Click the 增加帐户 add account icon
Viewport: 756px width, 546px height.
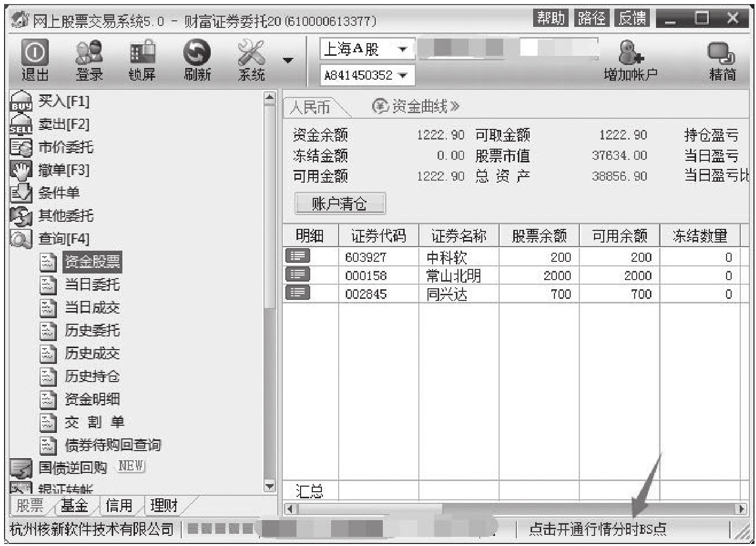[x=631, y=60]
